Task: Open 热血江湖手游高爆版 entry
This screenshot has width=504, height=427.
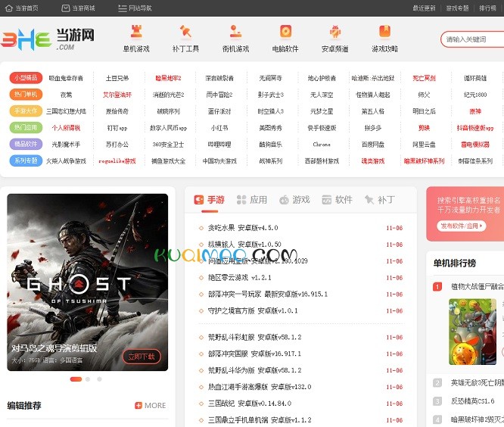Action: tap(260, 387)
